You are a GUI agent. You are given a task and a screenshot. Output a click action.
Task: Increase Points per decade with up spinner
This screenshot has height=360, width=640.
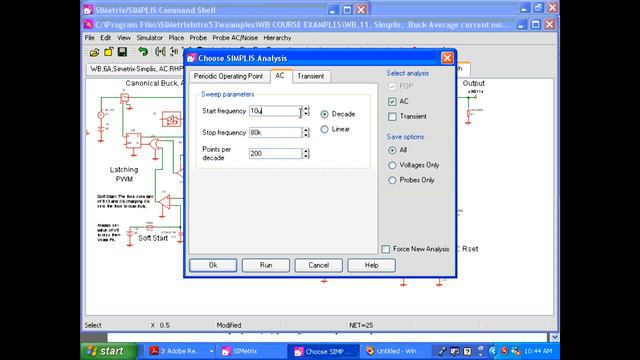tap(306, 151)
